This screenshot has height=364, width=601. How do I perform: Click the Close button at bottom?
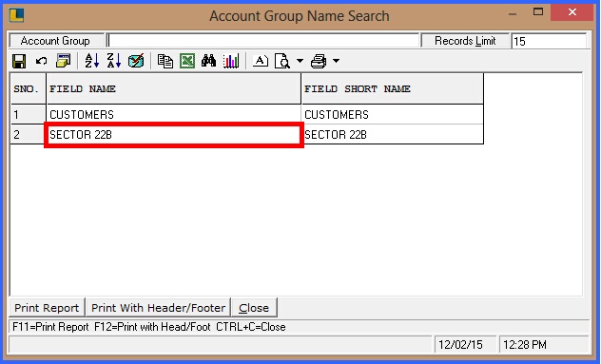(x=254, y=308)
